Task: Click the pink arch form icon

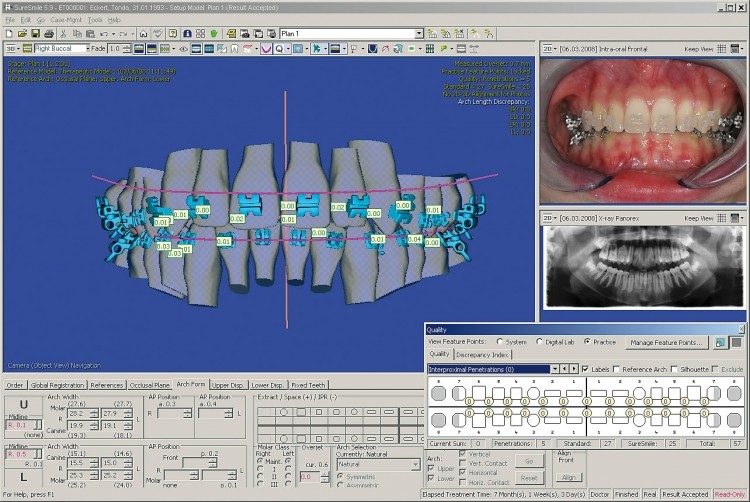Action: pos(266,49)
